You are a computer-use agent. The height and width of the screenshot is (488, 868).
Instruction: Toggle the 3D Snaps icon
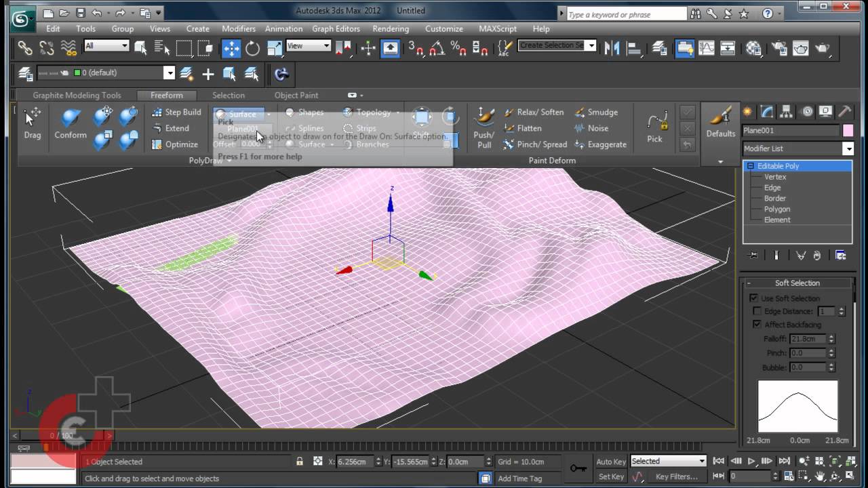pos(415,47)
